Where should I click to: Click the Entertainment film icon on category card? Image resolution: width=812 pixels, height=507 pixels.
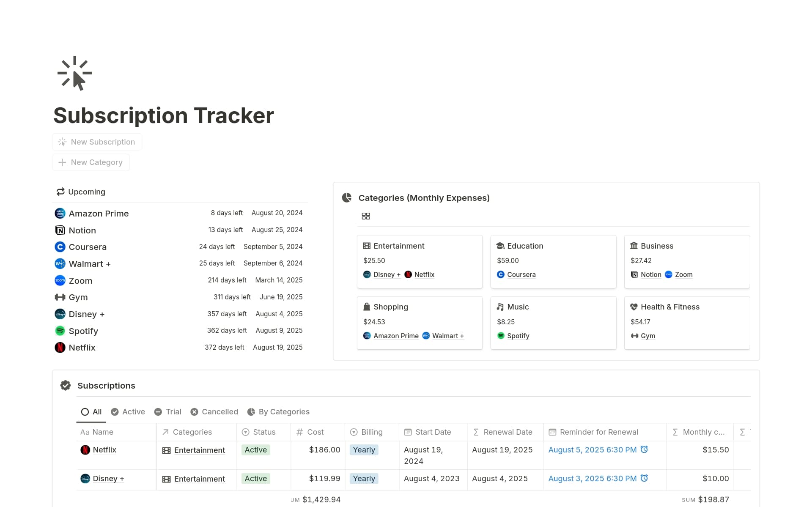coord(367,246)
